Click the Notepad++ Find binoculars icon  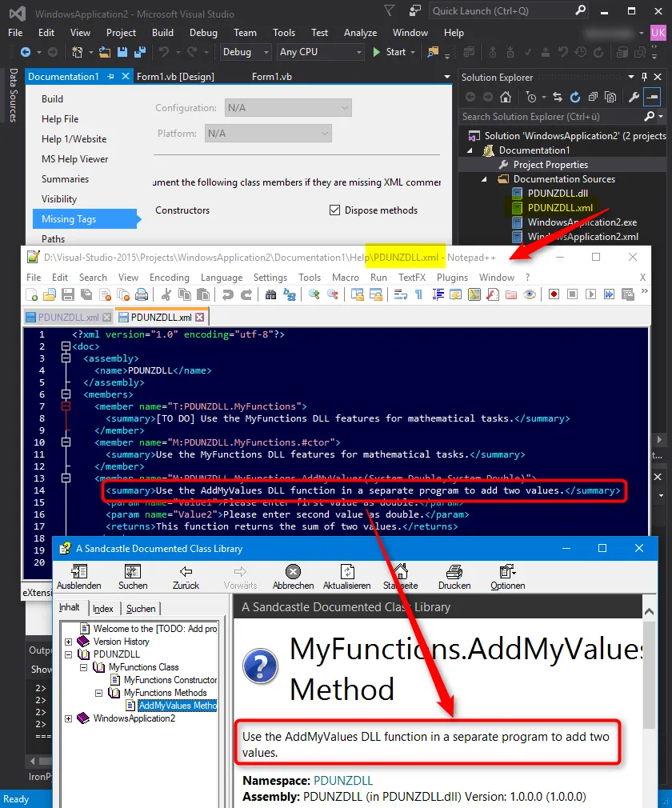[x=271, y=294]
